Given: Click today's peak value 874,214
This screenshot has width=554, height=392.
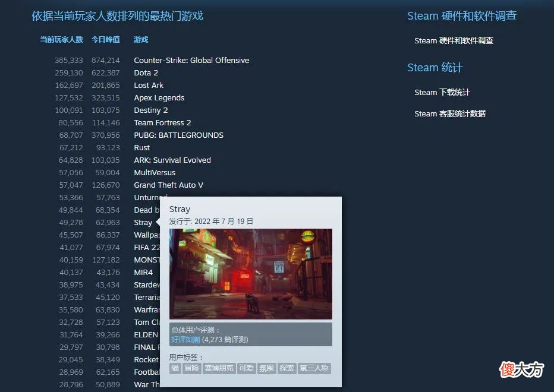Looking at the screenshot, I should 106,61.
